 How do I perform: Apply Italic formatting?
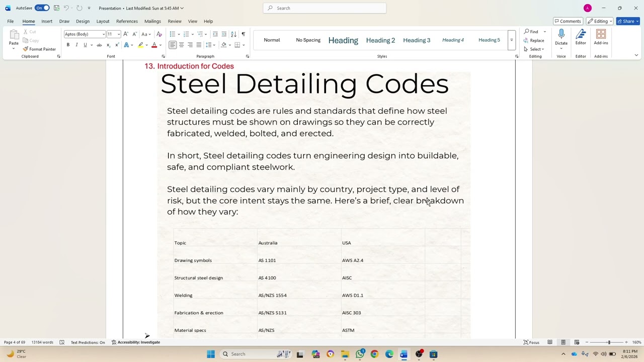76,45
